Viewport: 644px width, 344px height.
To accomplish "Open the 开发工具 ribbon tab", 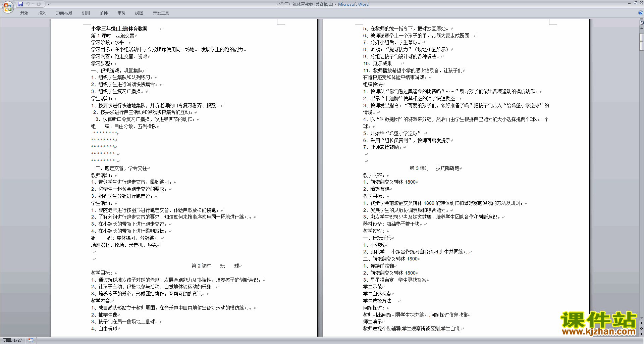I will (161, 13).
